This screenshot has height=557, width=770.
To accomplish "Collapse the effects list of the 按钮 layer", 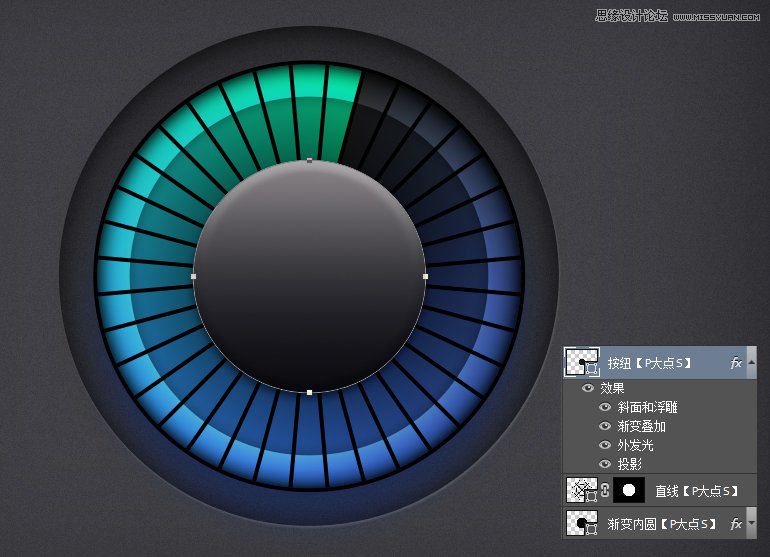I will (751, 363).
